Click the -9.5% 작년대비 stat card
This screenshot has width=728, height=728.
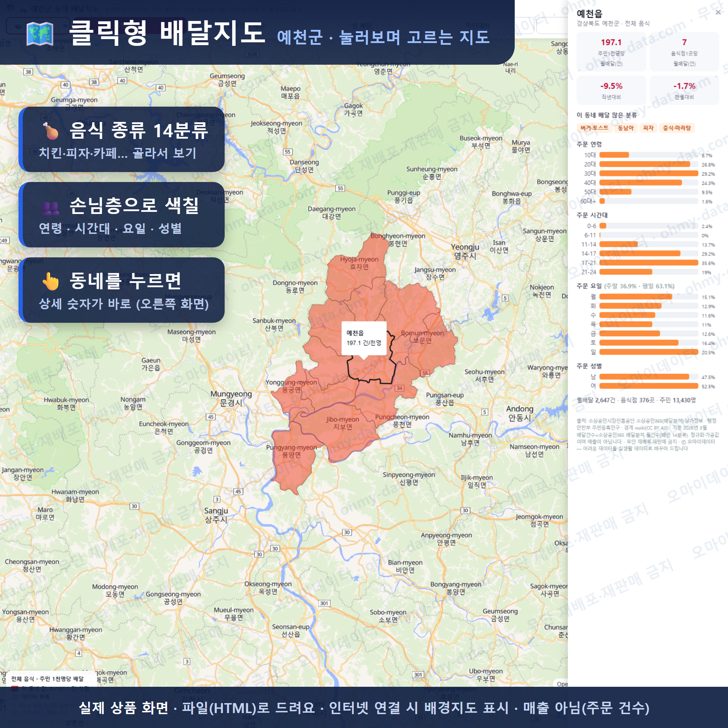(611, 90)
